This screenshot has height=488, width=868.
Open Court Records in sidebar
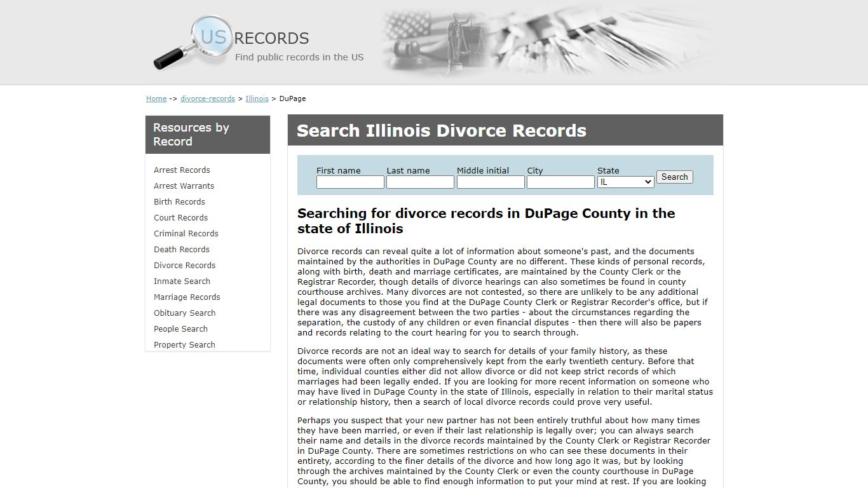[x=180, y=217]
